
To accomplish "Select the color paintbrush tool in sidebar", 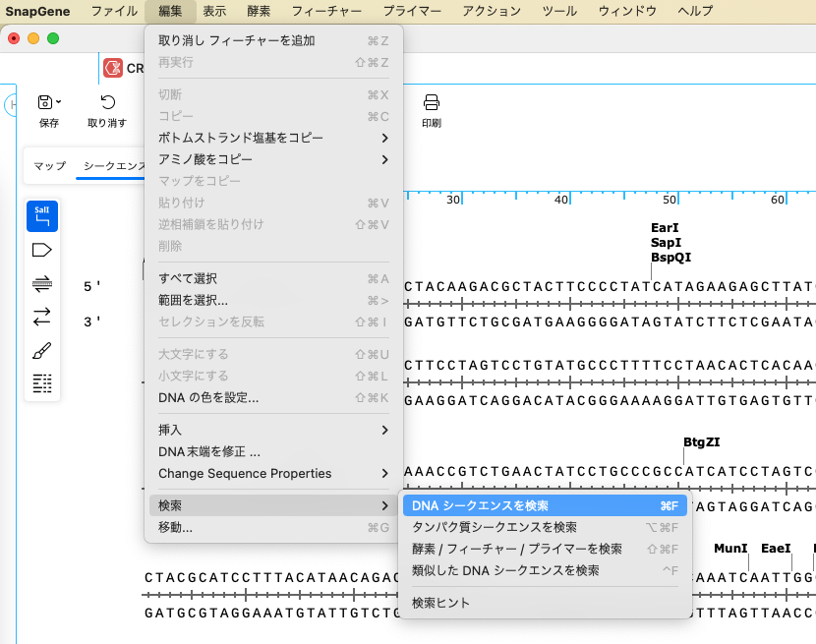I will point(40,350).
